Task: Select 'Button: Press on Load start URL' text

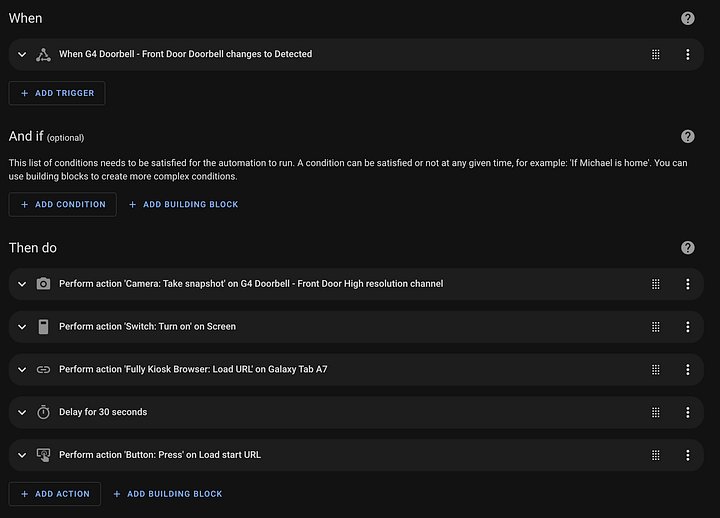Action: pos(192,455)
